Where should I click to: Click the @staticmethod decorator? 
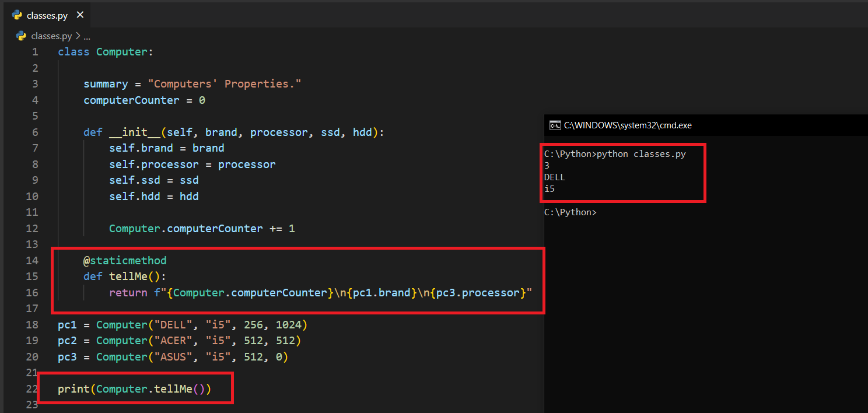[x=125, y=260]
